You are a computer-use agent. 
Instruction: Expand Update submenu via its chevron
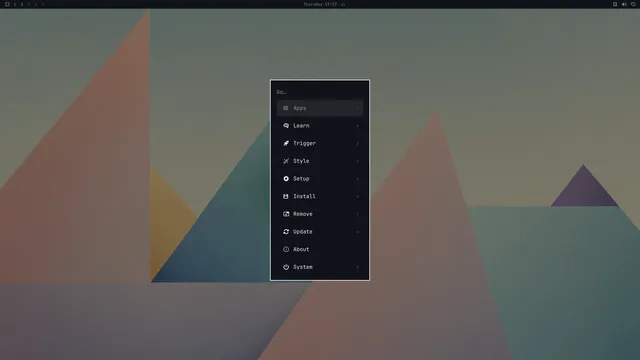point(358,232)
